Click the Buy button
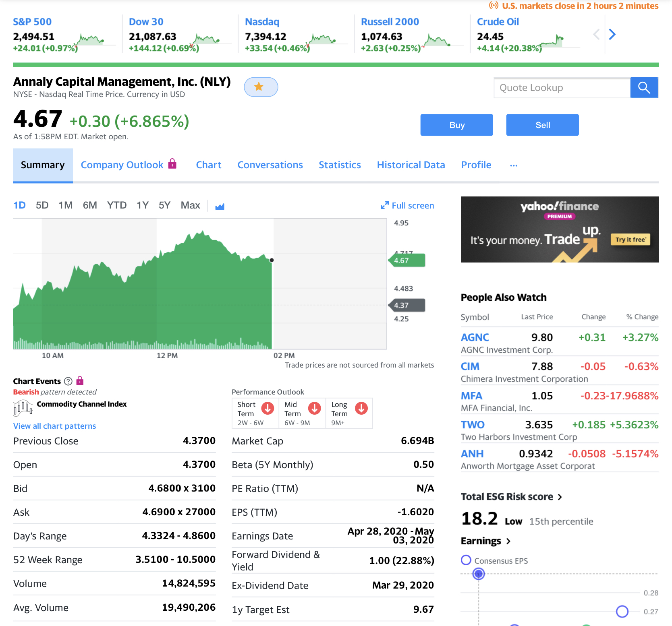The image size is (672, 626). click(457, 125)
